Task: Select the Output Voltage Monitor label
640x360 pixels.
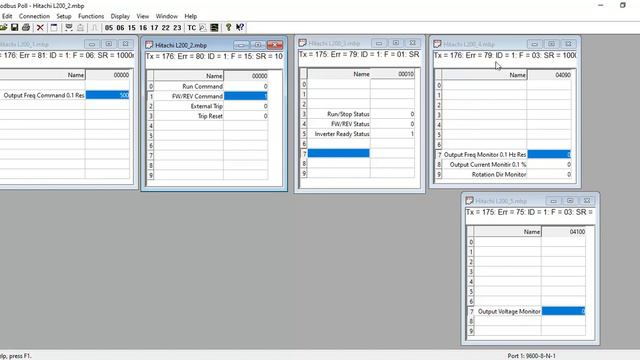Action: (x=509, y=311)
